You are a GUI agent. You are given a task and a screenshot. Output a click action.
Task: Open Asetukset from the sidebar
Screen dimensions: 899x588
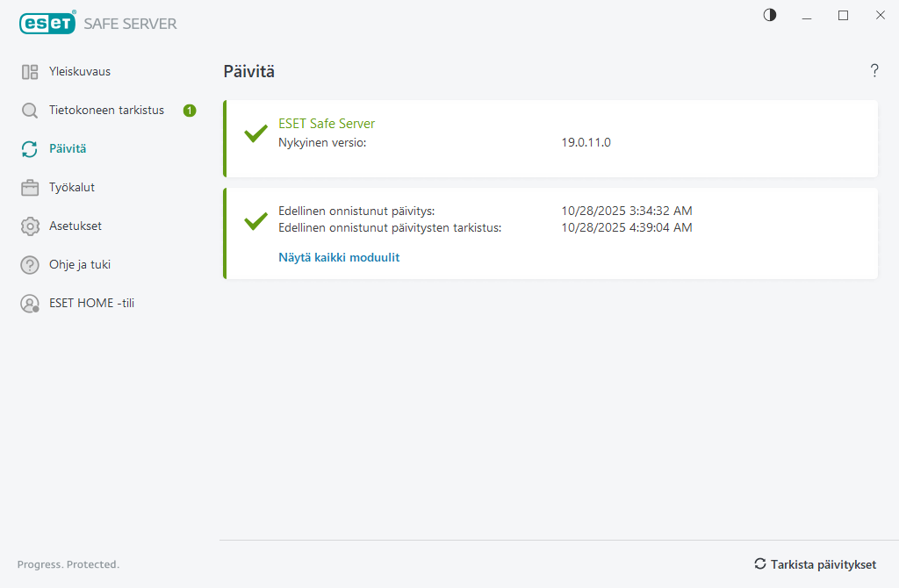click(x=76, y=226)
